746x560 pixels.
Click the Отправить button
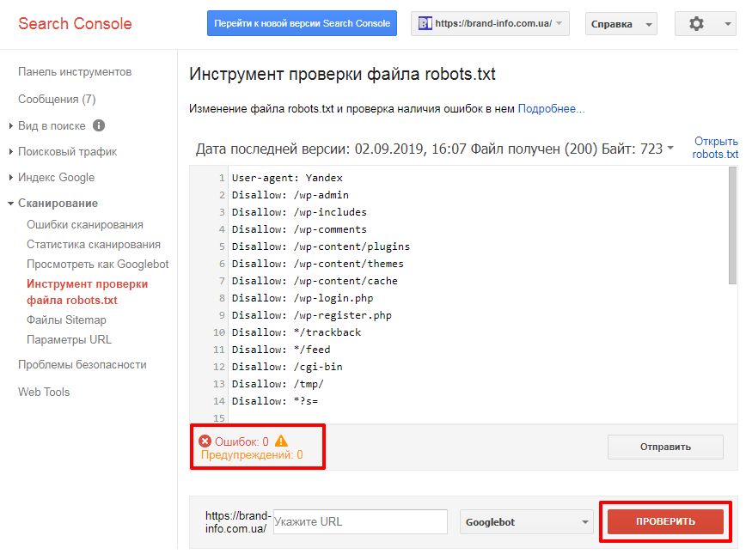665,447
